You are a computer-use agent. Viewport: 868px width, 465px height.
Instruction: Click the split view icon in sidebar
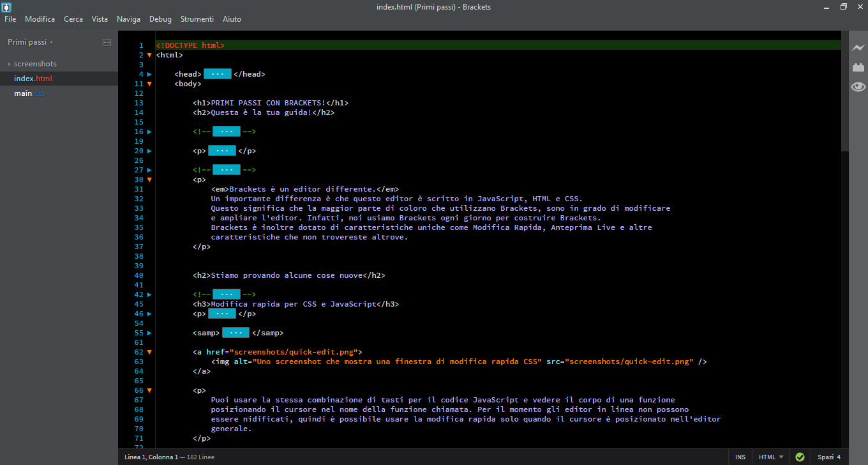pos(107,42)
